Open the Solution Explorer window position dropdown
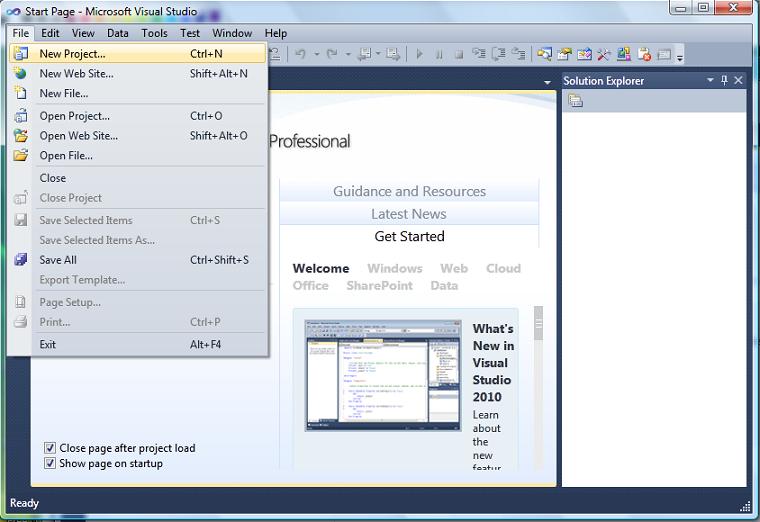 click(x=710, y=80)
